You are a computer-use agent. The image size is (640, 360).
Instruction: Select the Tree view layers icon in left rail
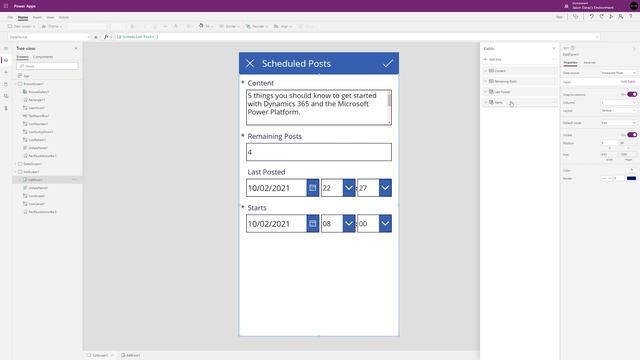point(6,60)
